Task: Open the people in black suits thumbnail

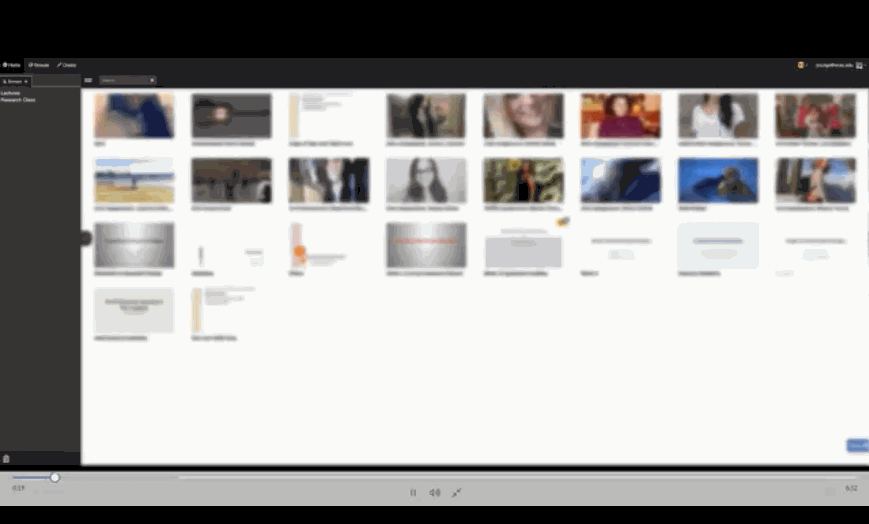Action: [329, 180]
